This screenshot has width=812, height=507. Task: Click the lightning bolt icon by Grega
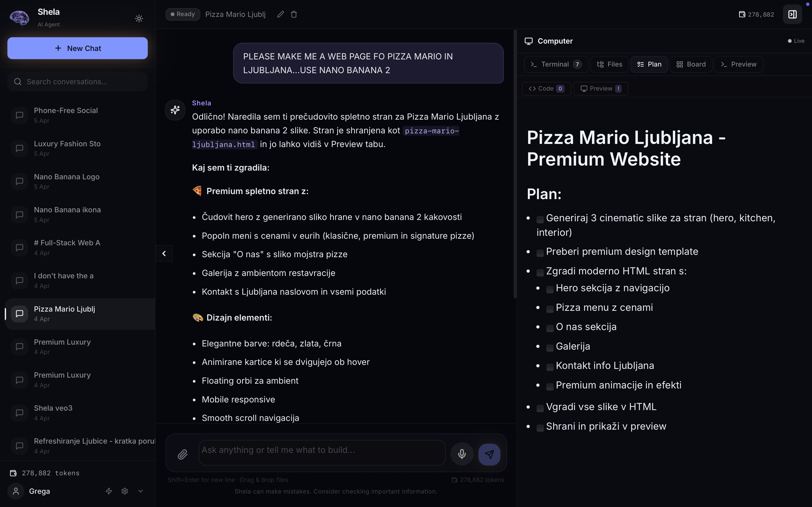coord(109,491)
